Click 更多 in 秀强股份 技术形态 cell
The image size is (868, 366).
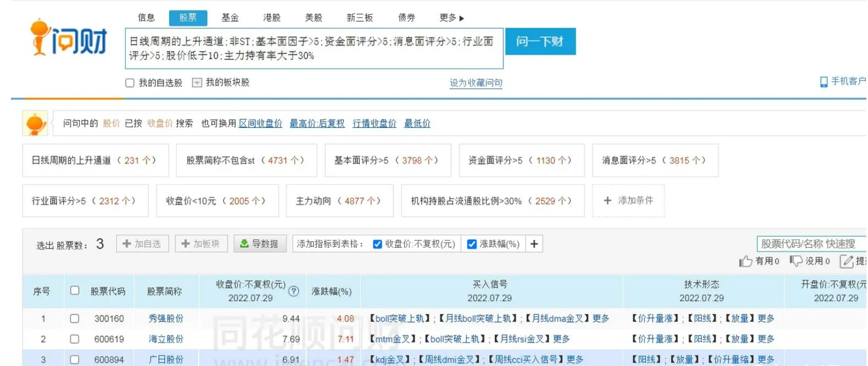[x=766, y=319]
